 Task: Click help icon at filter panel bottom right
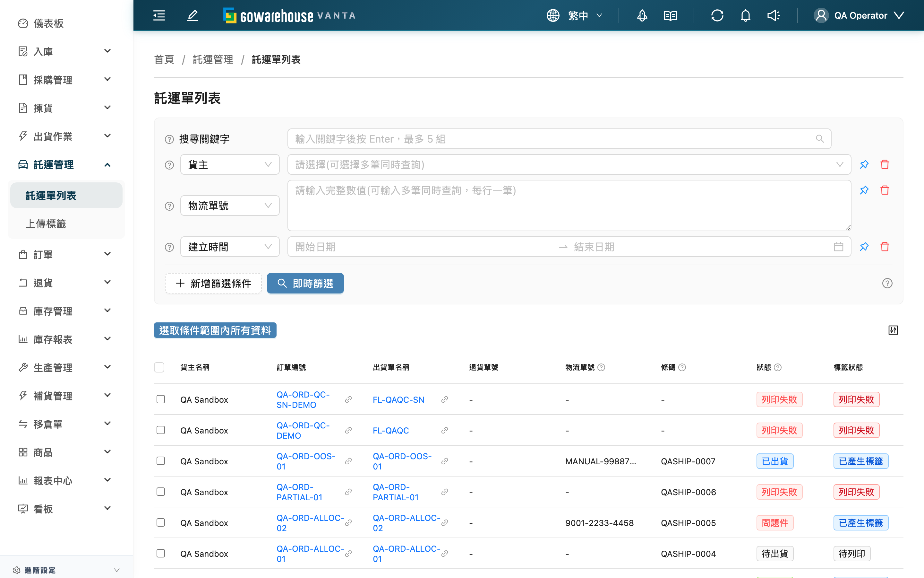[x=887, y=283]
